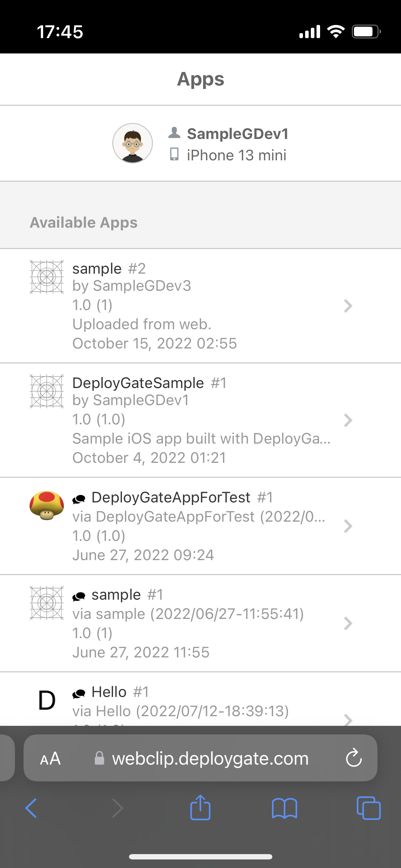The width and height of the screenshot is (401, 868).
Task: Open Safari AA reader options
Action: 50,758
